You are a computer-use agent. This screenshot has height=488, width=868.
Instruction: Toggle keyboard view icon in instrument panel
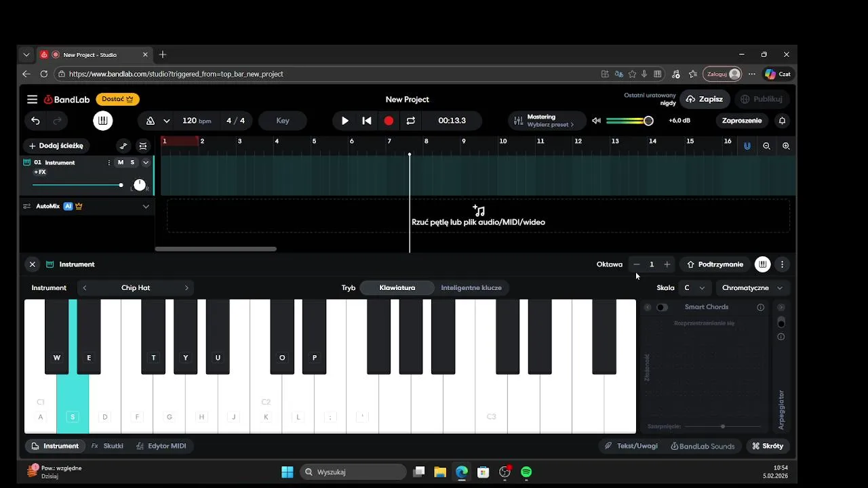coord(763,264)
